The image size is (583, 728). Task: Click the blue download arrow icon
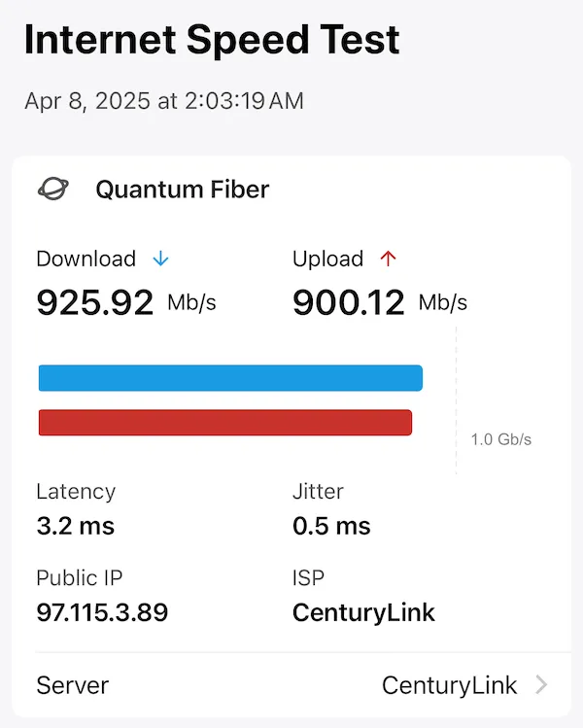click(160, 259)
